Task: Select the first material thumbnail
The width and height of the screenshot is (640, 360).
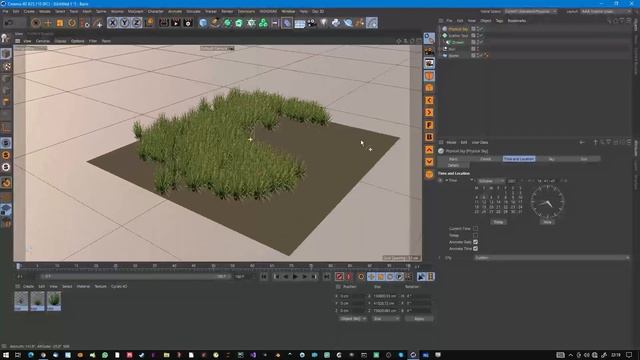Action: [21, 301]
